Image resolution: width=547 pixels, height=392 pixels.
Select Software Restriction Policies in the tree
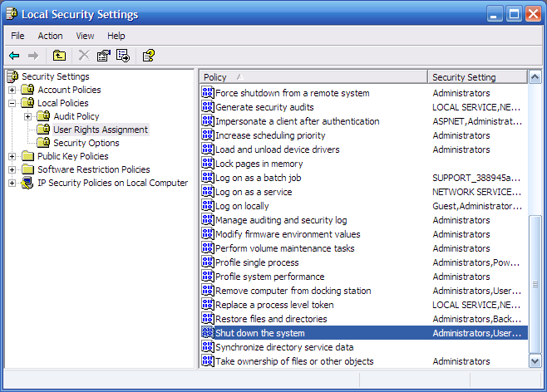[x=93, y=169]
